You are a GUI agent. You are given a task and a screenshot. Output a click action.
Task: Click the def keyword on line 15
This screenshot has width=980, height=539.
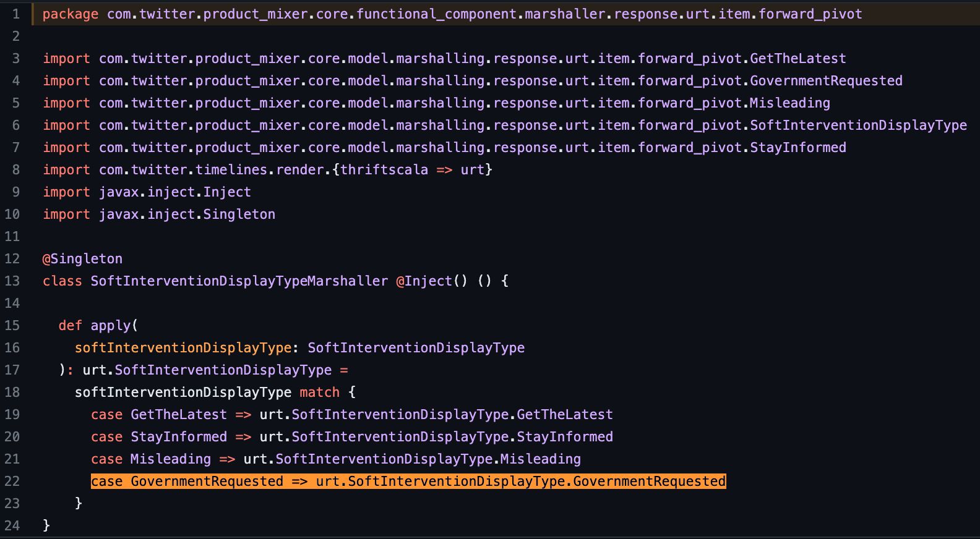point(70,326)
